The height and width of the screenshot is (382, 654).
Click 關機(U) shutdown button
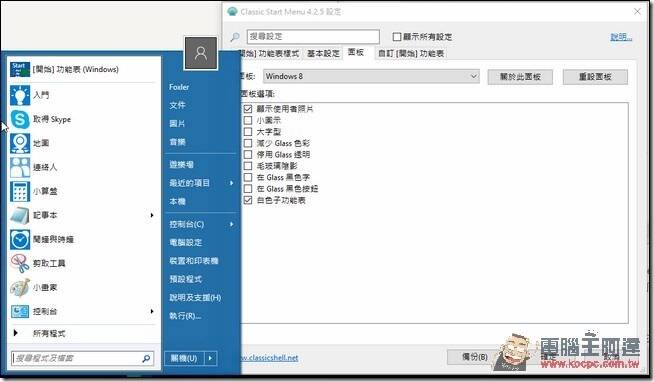tap(184, 358)
